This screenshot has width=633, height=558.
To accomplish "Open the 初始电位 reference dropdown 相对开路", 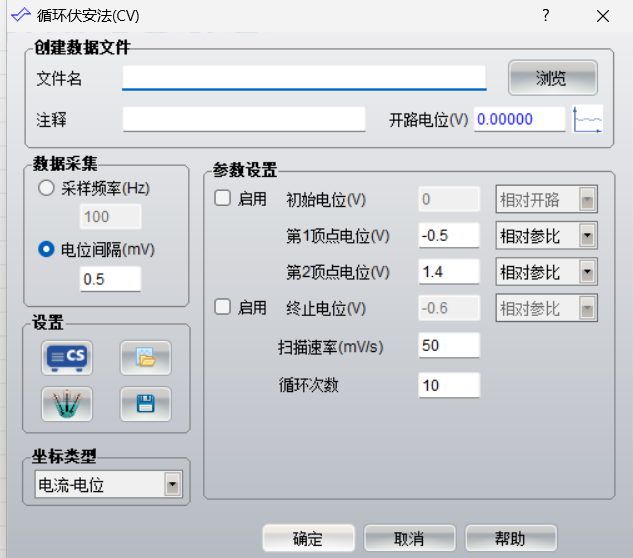I will click(x=546, y=199).
